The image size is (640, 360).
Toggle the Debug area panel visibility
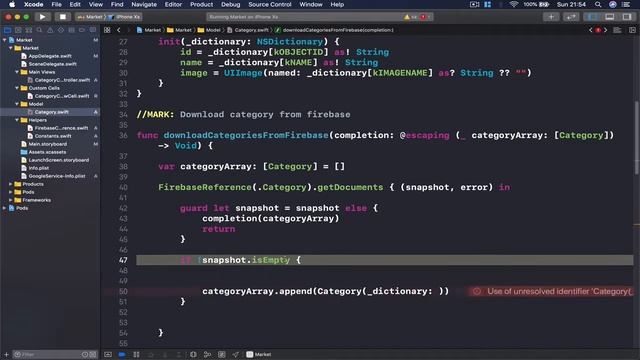click(x=609, y=17)
